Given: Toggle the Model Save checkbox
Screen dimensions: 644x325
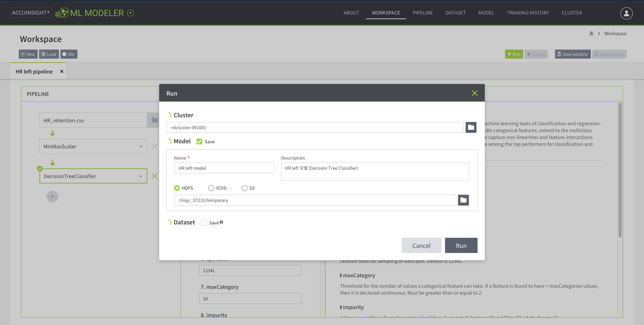Looking at the screenshot, I should coord(199,142).
